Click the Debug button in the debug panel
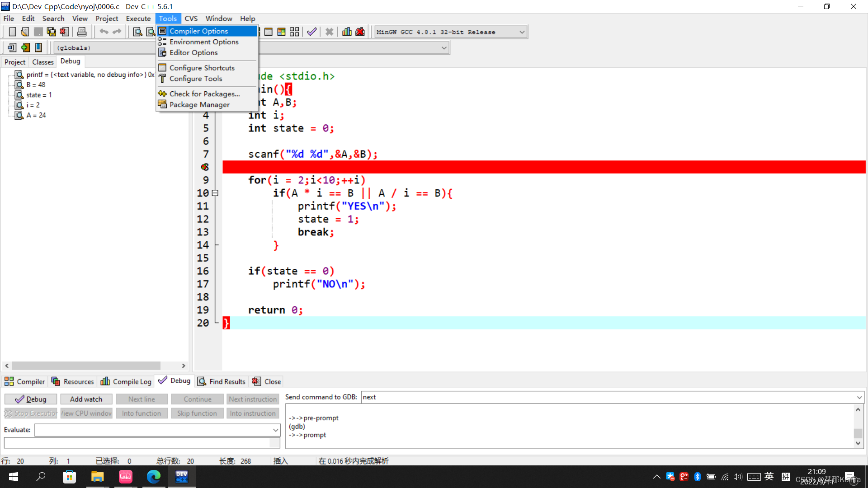The height and width of the screenshot is (488, 868). tap(30, 399)
